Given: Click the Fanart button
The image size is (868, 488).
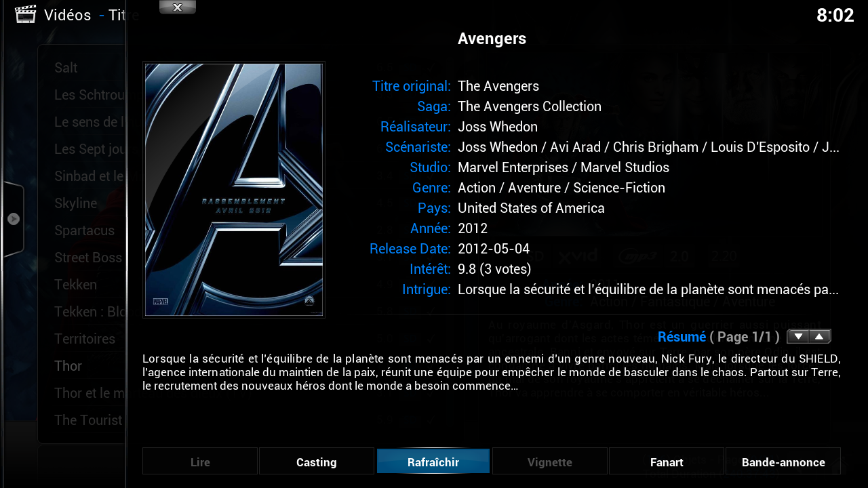Looking at the screenshot, I should [667, 462].
